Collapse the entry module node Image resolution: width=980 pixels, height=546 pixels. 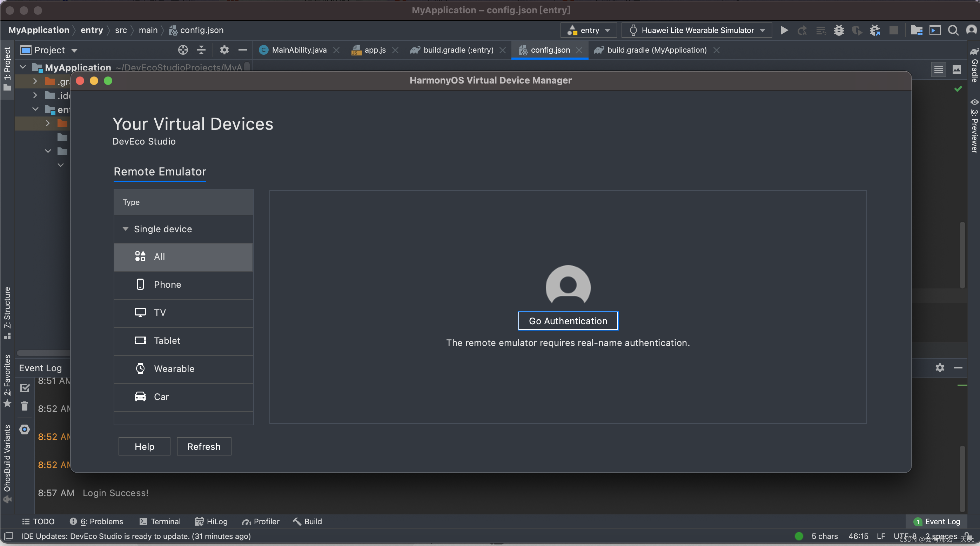pos(35,109)
